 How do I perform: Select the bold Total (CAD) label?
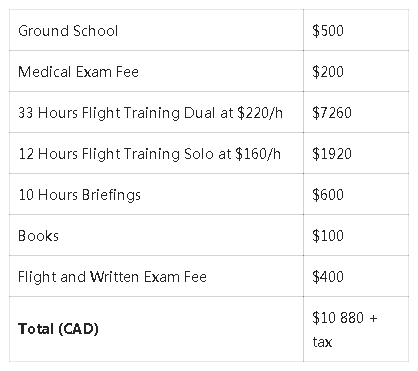pyautogui.click(x=58, y=329)
